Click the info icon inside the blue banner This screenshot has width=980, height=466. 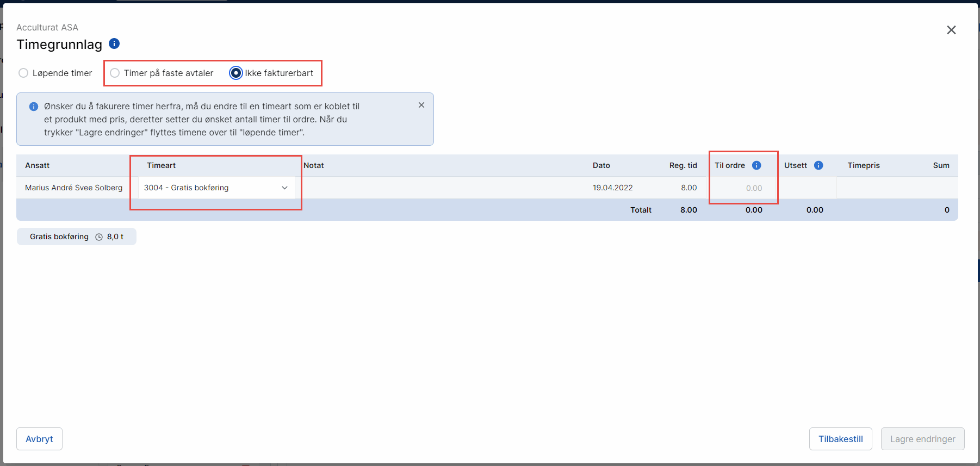[x=34, y=107]
